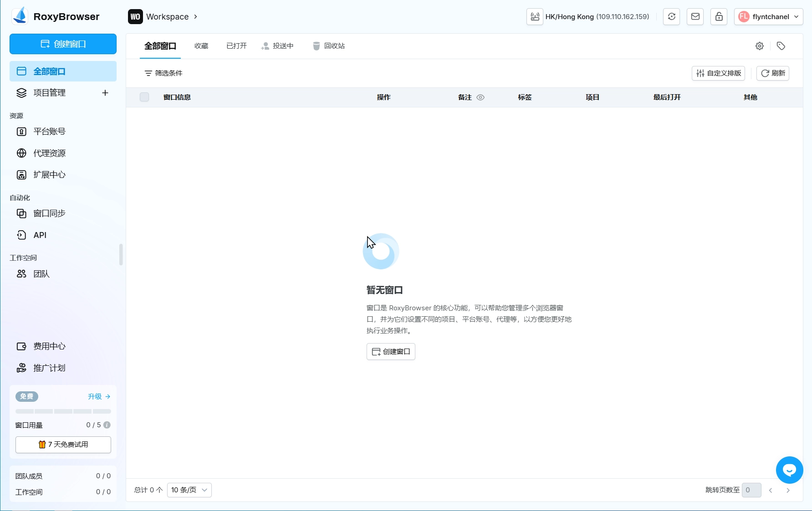The width and height of the screenshot is (812, 511).
Task: Open the 筛选条件 filter toggle
Action: pos(163,73)
